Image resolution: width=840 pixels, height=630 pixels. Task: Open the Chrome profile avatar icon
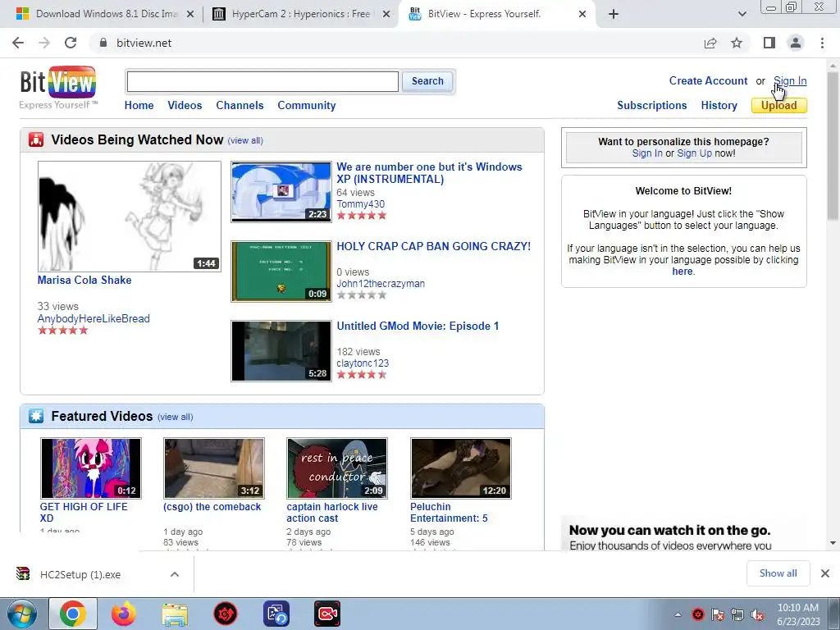796,43
